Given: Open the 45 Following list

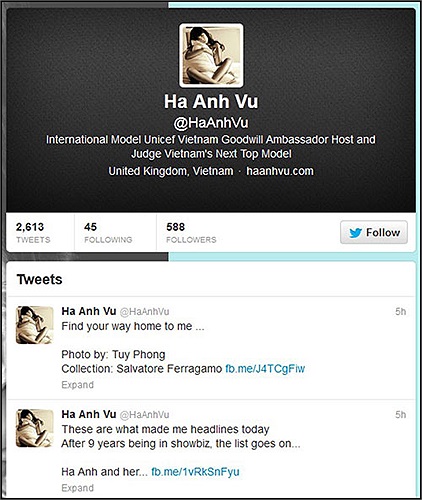Looking at the screenshot, I should click(108, 232).
